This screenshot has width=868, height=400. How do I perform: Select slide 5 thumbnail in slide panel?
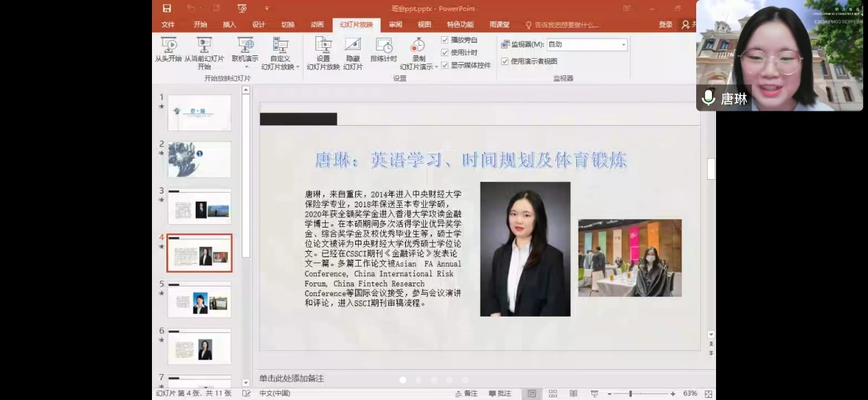click(x=199, y=300)
